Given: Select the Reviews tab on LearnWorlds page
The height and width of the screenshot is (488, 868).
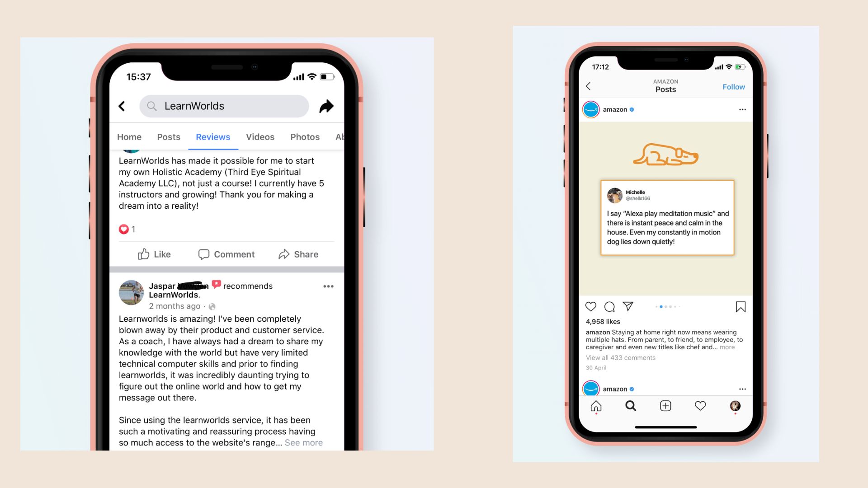Looking at the screenshot, I should click(213, 137).
